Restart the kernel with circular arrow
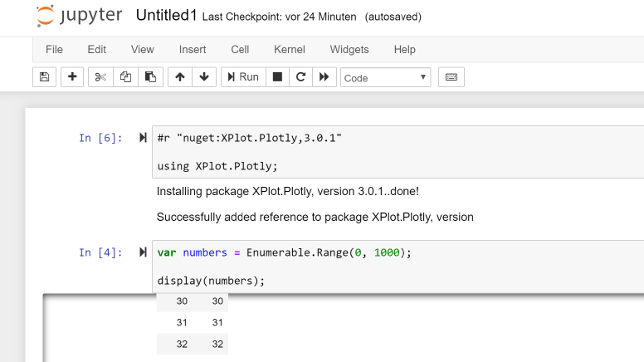This screenshot has height=362, width=644. [300, 77]
